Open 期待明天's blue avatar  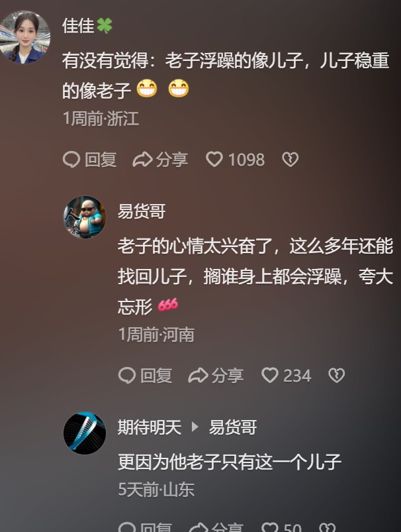click(85, 433)
